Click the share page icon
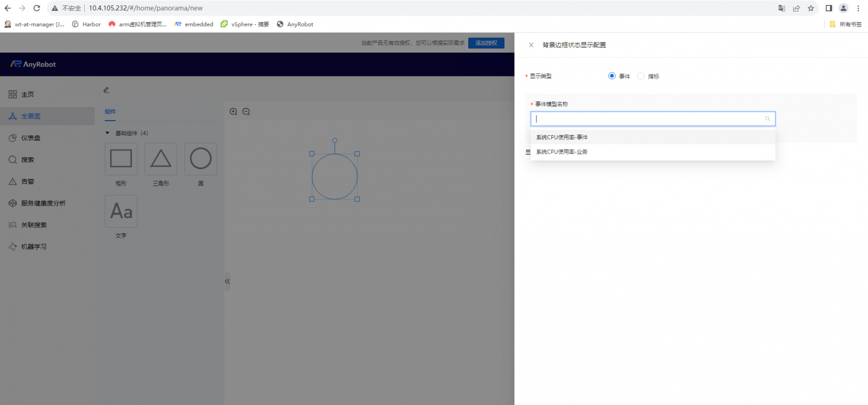This screenshot has width=868, height=405. click(796, 8)
